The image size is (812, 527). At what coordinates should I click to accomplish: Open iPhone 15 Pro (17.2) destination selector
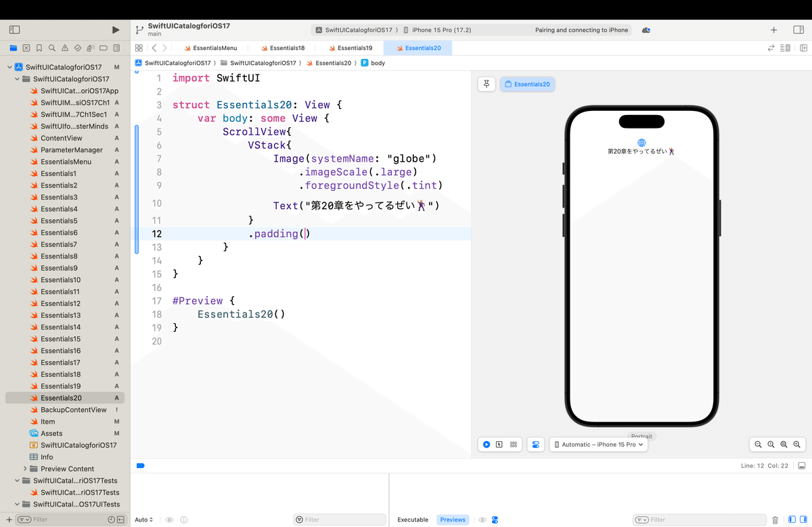coord(437,30)
